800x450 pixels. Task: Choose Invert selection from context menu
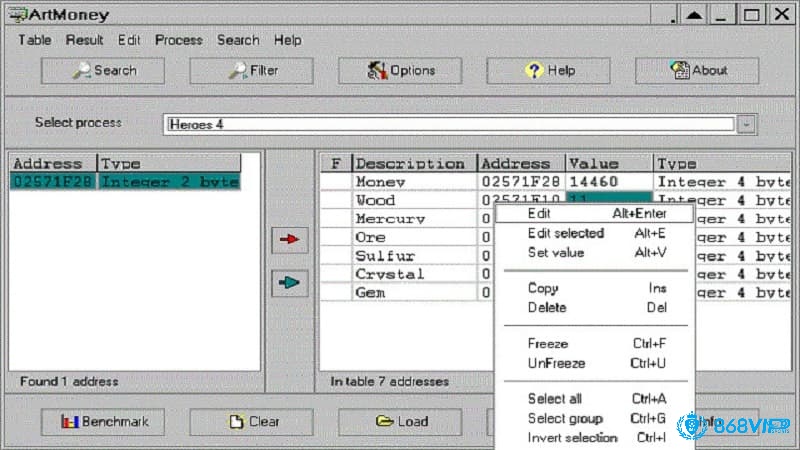pyautogui.click(x=594, y=438)
